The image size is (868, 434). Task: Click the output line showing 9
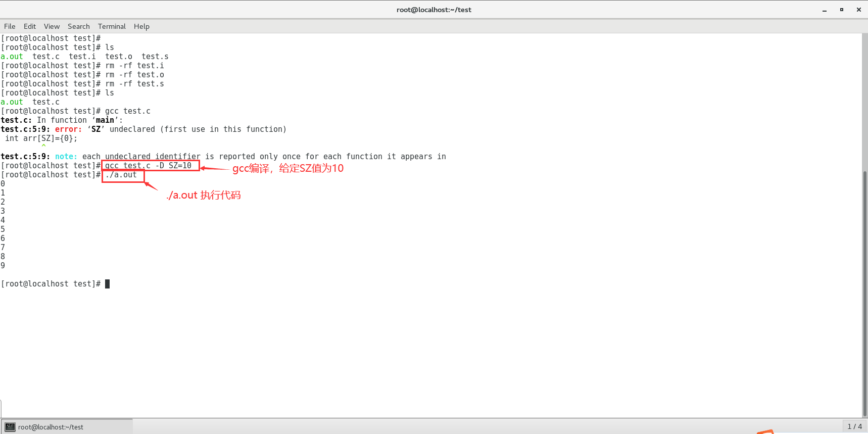(x=3, y=266)
